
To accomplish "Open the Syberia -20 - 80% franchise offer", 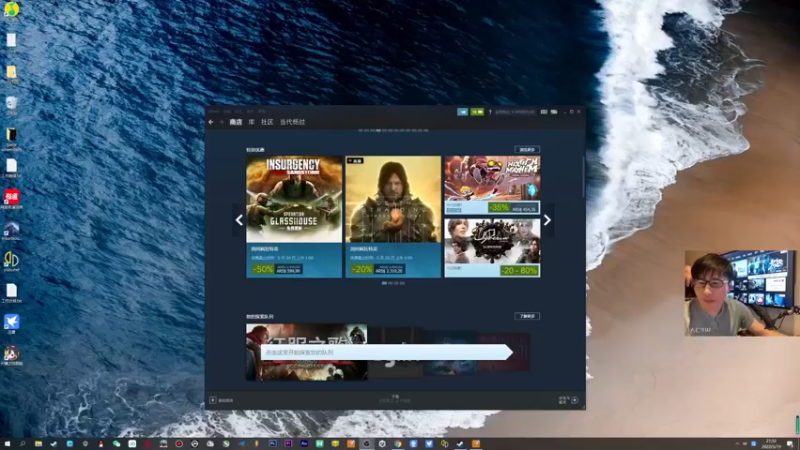I will [x=492, y=248].
